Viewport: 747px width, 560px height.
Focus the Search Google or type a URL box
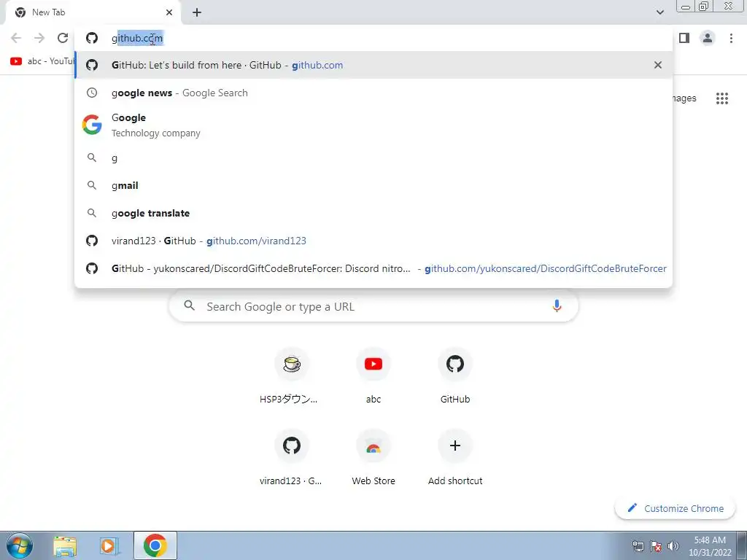373,306
